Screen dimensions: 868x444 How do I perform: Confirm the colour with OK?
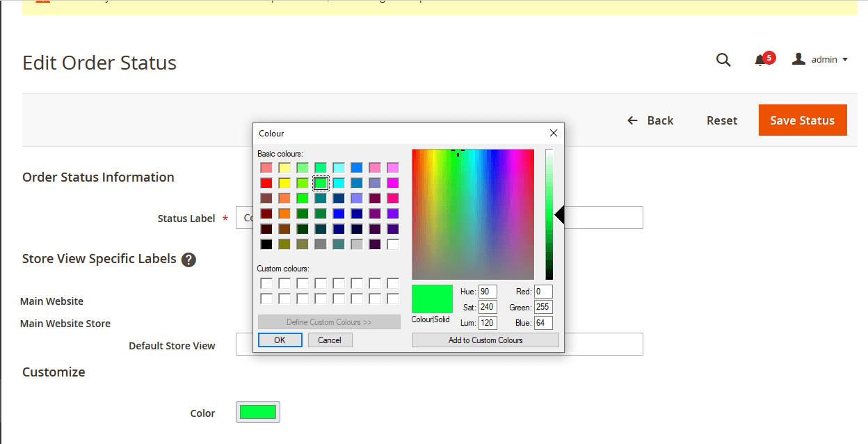(x=280, y=340)
